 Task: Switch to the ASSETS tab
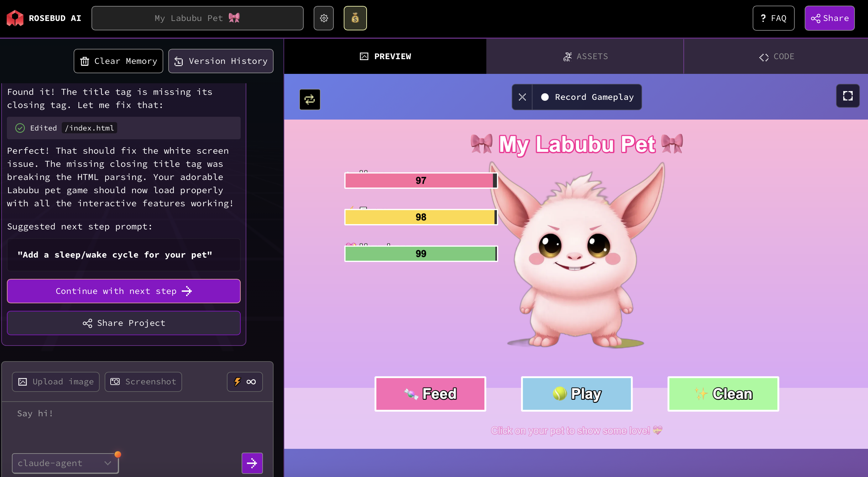585,56
